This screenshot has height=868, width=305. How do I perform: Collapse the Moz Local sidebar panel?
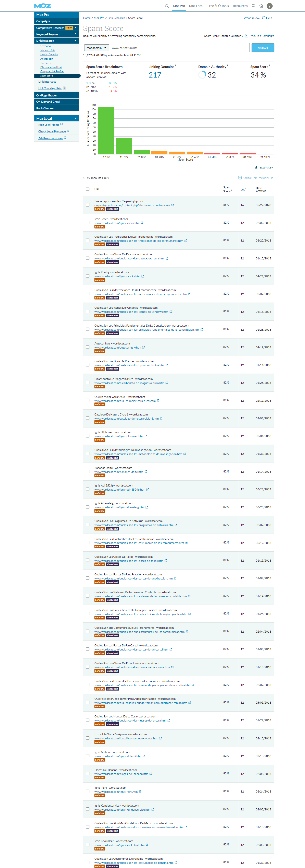click(x=75, y=118)
